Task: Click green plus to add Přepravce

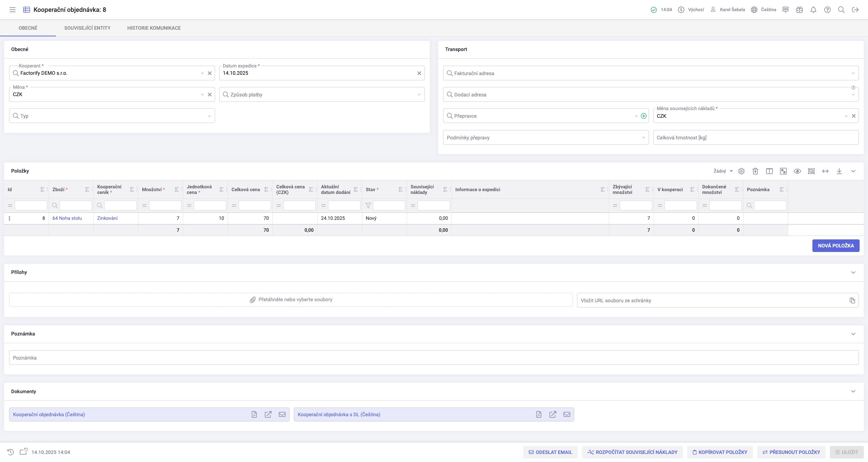Action: pyautogui.click(x=643, y=116)
